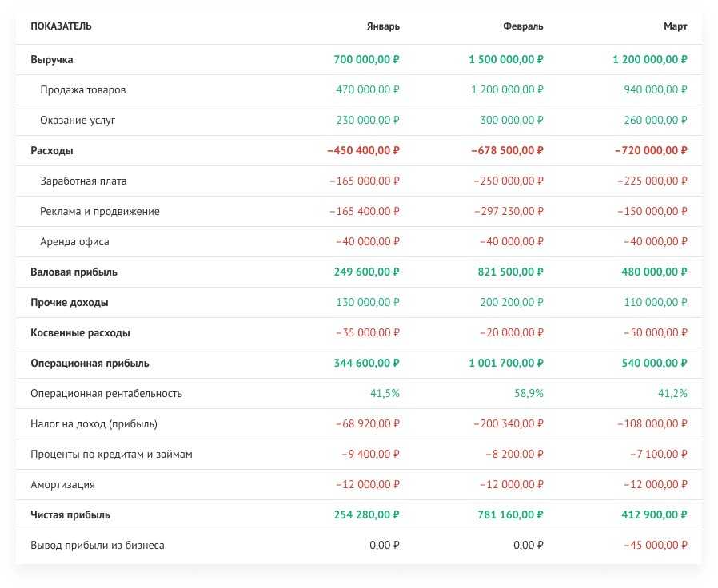The height and width of the screenshot is (588, 718).
Task: Select January income tax −68 920,00 ₽
Action: click(369, 424)
